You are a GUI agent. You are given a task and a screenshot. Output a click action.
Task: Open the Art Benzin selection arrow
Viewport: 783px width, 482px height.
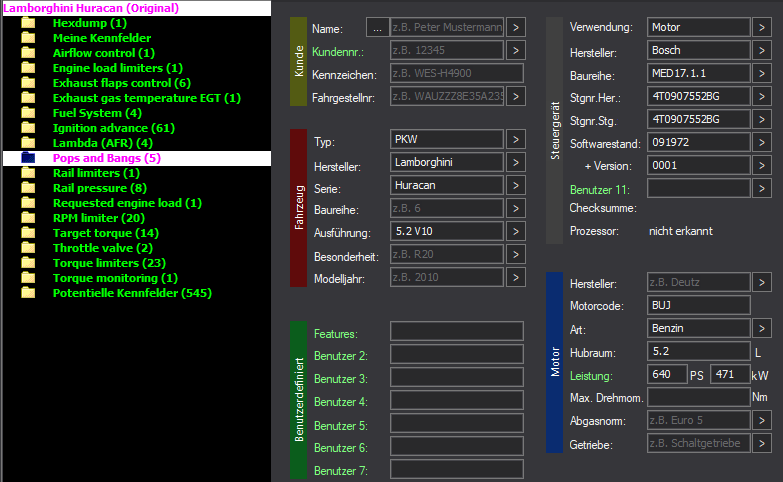click(x=761, y=328)
